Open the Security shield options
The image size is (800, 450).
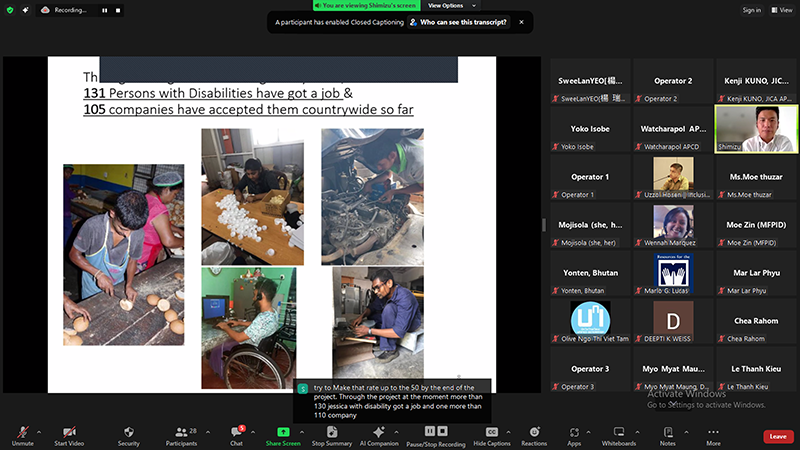pyautogui.click(x=129, y=431)
